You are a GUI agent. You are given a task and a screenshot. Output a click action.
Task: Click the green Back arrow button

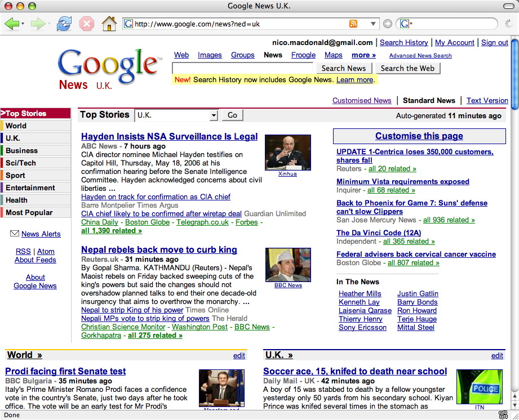(x=12, y=24)
